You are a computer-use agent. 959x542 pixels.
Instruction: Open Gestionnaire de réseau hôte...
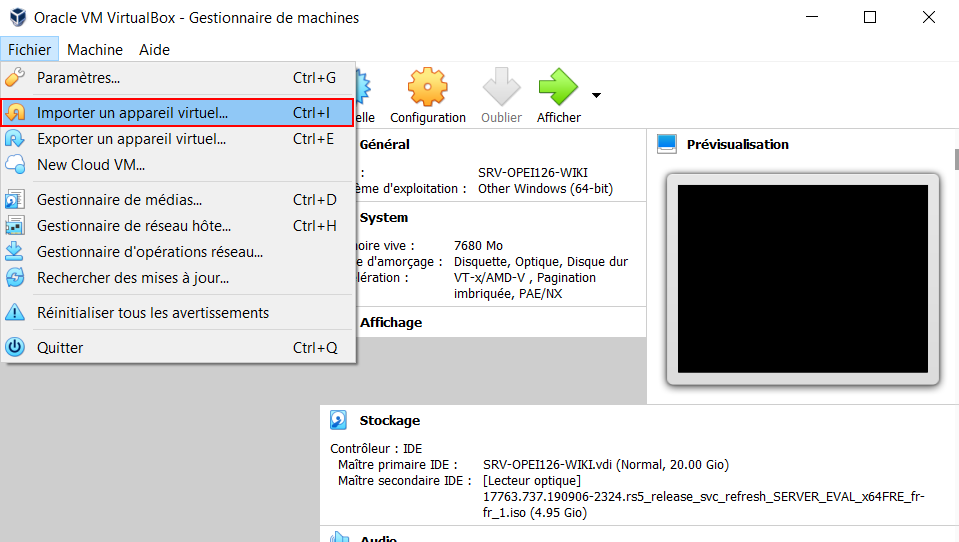[x=178, y=226]
